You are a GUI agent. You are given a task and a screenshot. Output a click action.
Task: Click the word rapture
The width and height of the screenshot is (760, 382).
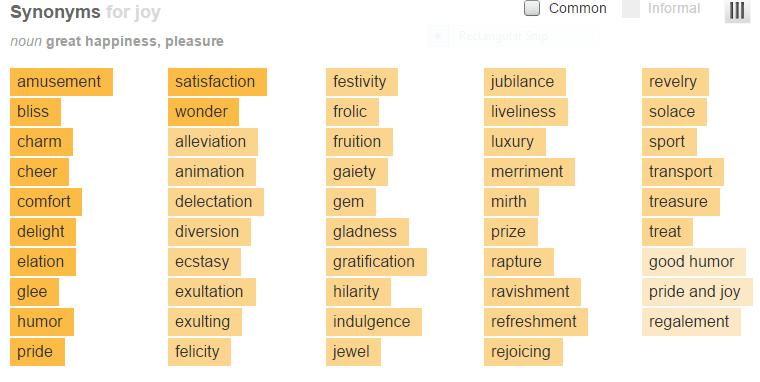point(519,262)
